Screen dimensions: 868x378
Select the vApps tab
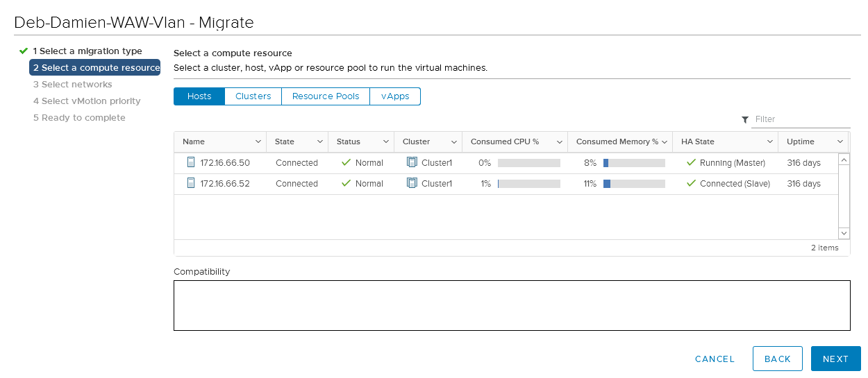click(x=395, y=96)
